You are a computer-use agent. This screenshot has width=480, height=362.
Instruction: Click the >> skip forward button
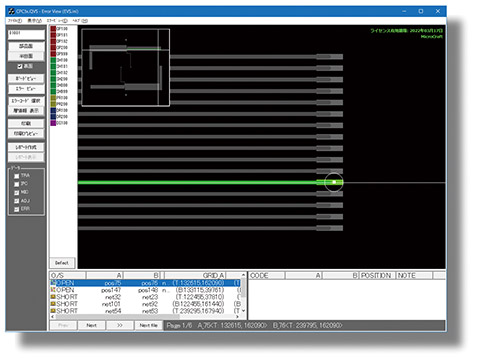[x=120, y=325]
